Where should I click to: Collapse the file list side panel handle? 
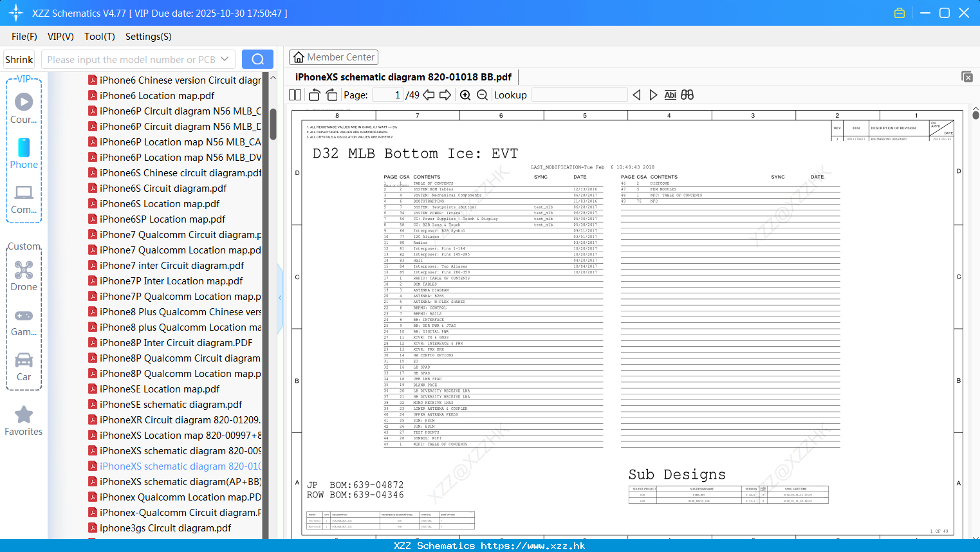click(280, 297)
